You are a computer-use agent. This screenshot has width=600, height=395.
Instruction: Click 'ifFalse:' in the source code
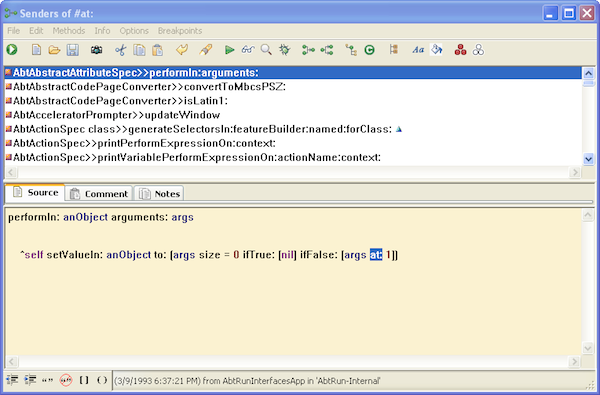(319, 255)
